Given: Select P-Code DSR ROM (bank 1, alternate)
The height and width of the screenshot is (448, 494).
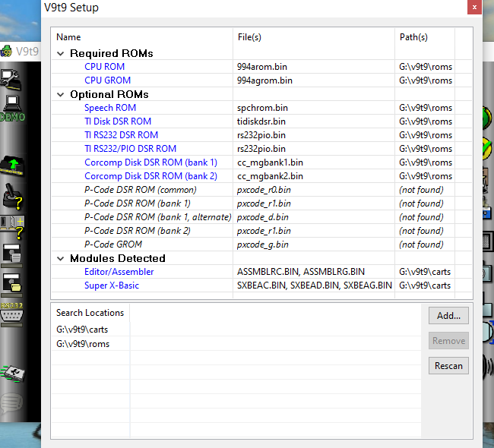Looking at the screenshot, I should click(x=157, y=217).
